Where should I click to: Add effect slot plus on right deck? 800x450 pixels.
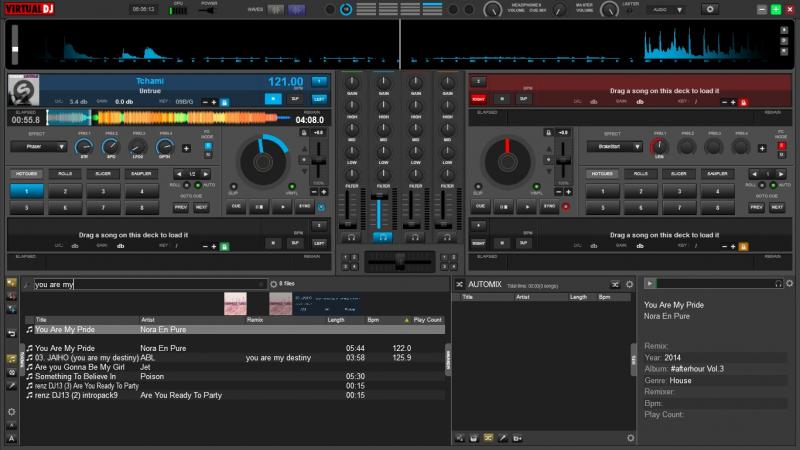coord(762,148)
